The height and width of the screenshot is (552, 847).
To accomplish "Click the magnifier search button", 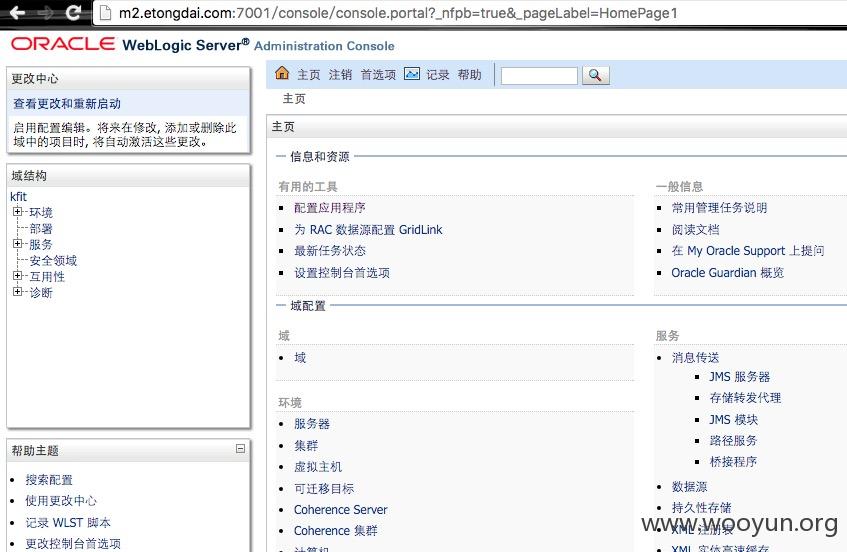I will 595,75.
